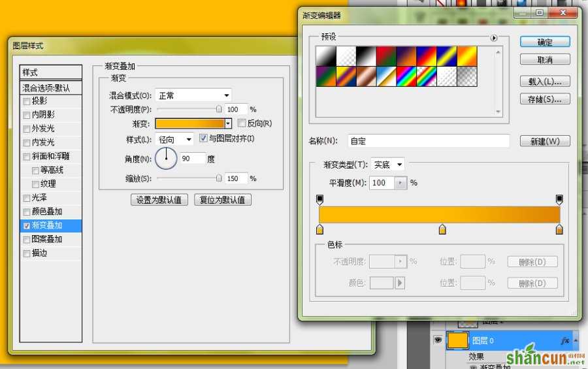The height and width of the screenshot is (369, 588).
Task: Click the fx icon on 图层 0
Action: pos(564,340)
